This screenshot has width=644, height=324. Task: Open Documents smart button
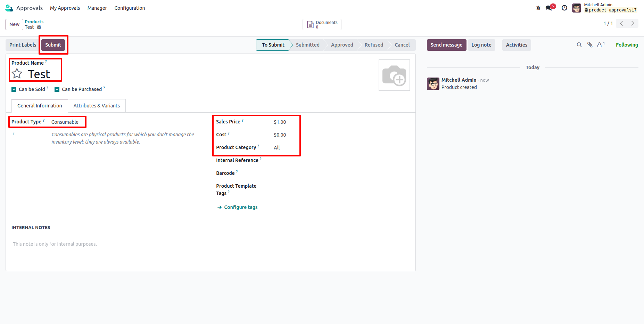click(x=322, y=24)
